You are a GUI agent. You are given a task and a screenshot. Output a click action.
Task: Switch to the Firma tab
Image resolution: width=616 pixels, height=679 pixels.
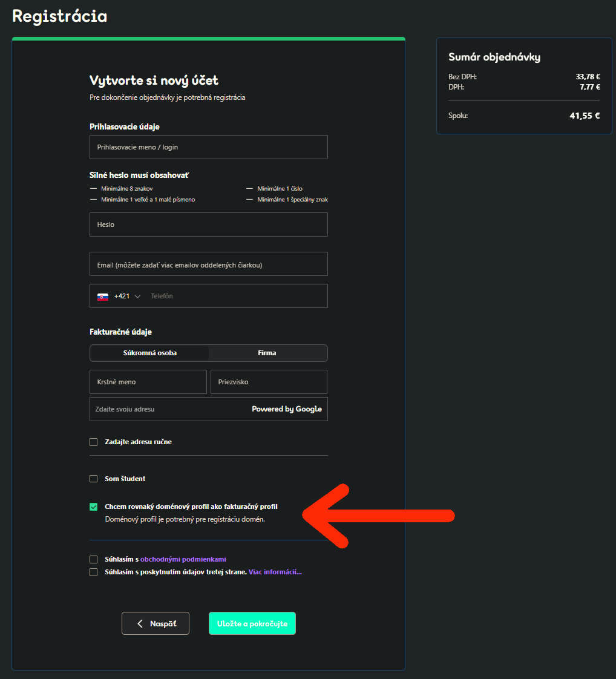click(267, 353)
